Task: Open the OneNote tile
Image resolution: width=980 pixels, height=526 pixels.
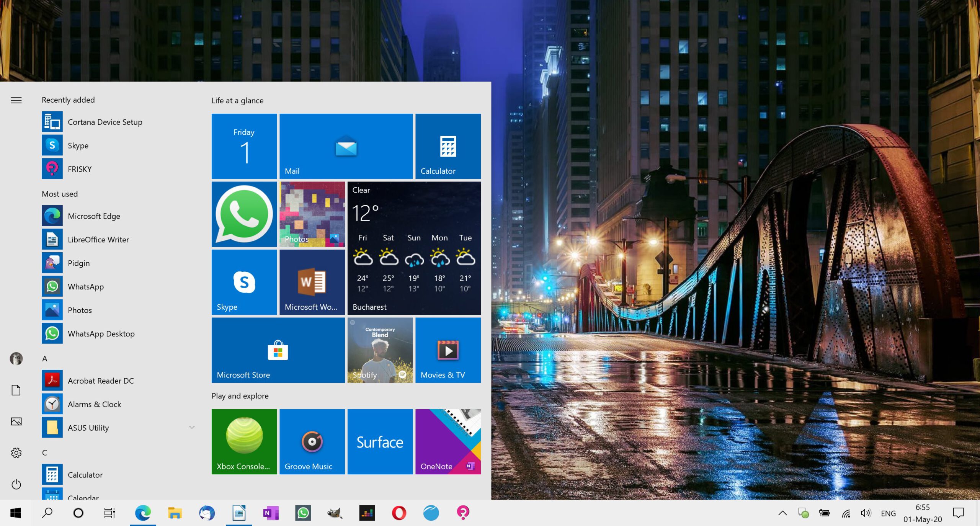Action: [448, 442]
